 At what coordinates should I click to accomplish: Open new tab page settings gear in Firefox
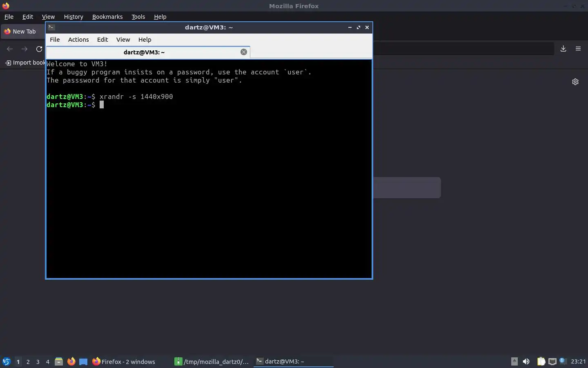[575, 82]
